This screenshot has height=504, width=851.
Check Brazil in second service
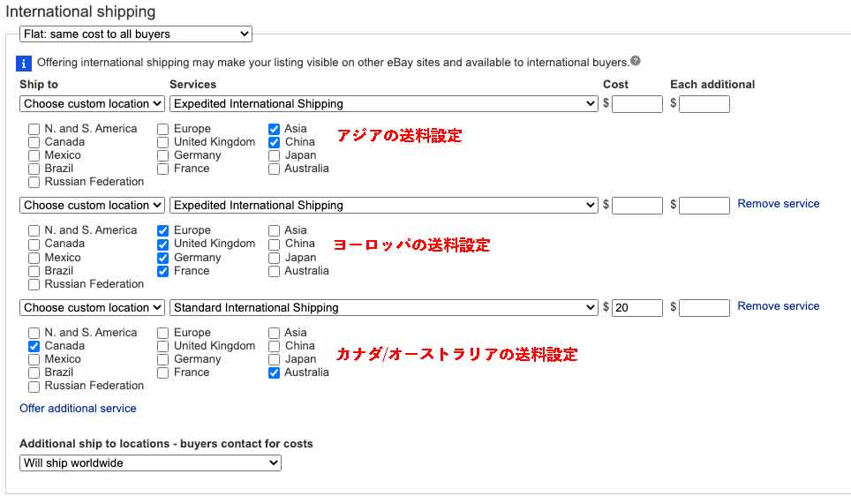pyautogui.click(x=34, y=271)
